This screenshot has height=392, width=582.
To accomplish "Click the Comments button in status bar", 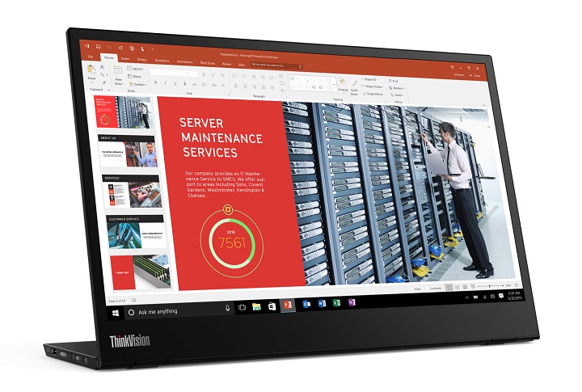I will click(435, 288).
